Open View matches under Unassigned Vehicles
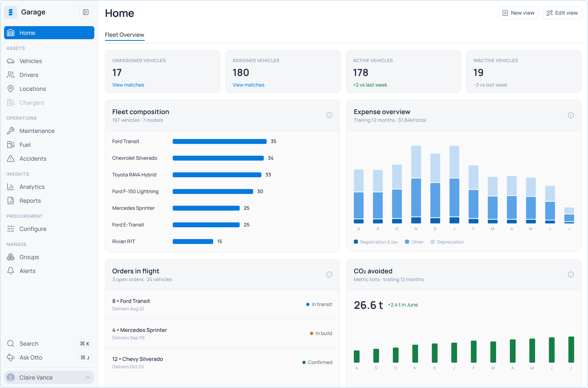Screen dimensions: 588x388 128,85
